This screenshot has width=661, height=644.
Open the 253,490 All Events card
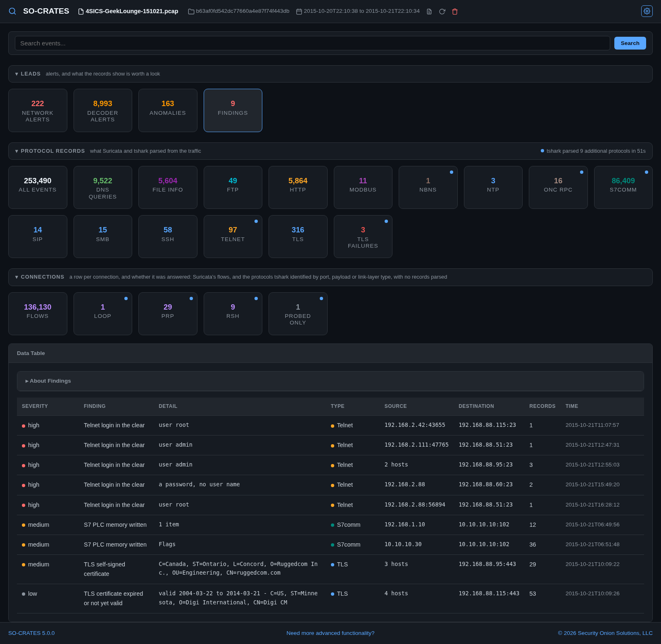(x=38, y=187)
